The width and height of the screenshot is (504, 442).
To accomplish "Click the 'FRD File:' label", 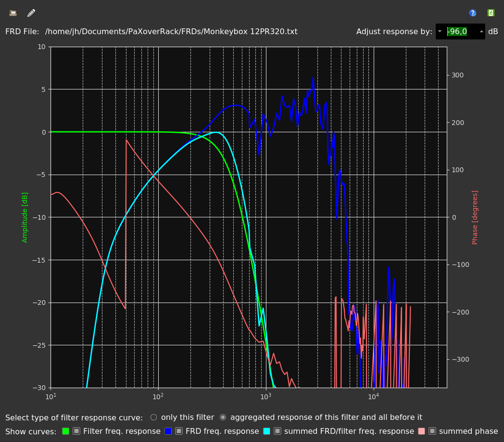I will click(x=22, y=31).
